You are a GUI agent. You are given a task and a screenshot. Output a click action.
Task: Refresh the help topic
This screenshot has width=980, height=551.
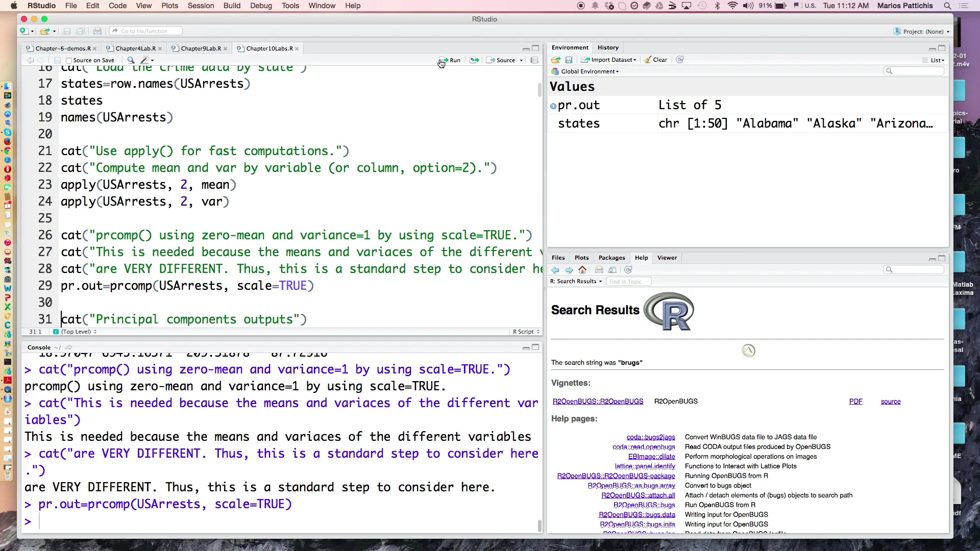[x=628, y=270]
